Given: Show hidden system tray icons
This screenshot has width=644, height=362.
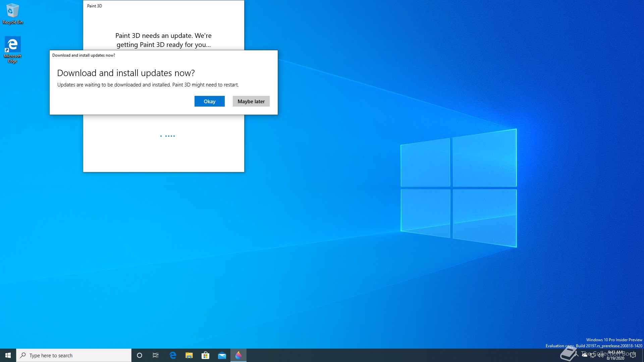Looking at the screenshot, I should [577, 355].
